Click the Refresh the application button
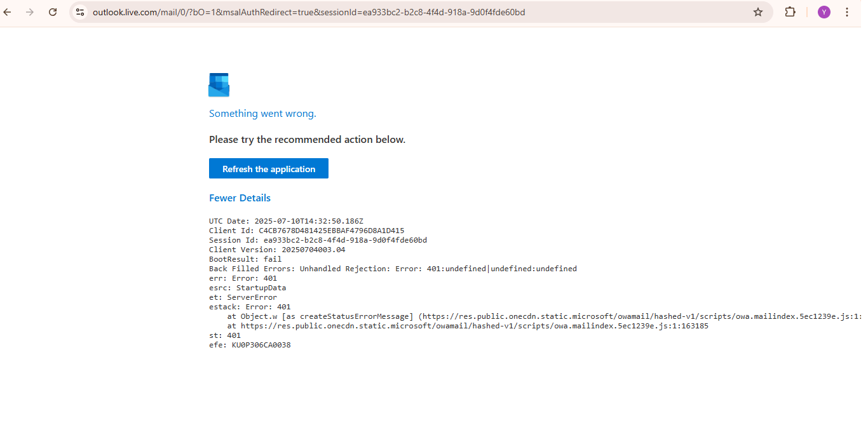868x437 pixels. pos(269,168)
